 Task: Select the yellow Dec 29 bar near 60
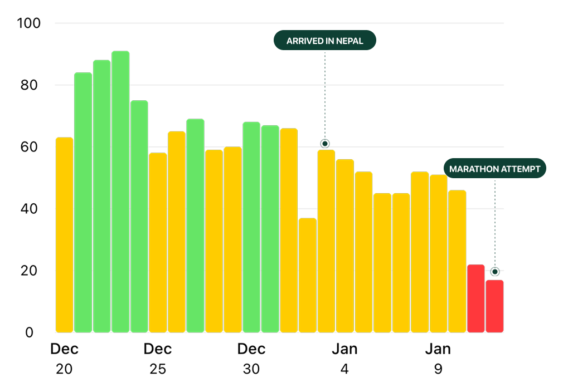[232, 239]
